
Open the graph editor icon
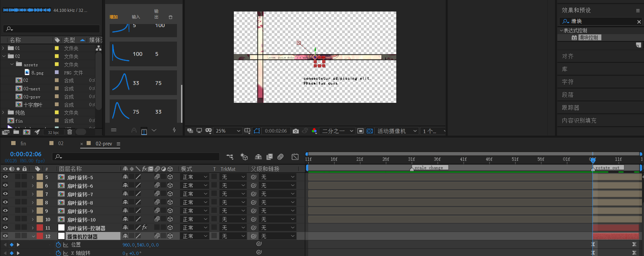tap(295, 157)
